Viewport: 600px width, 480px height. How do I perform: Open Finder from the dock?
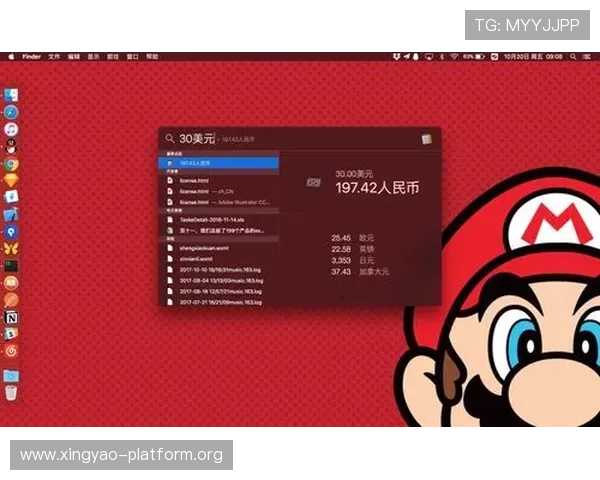11,95
